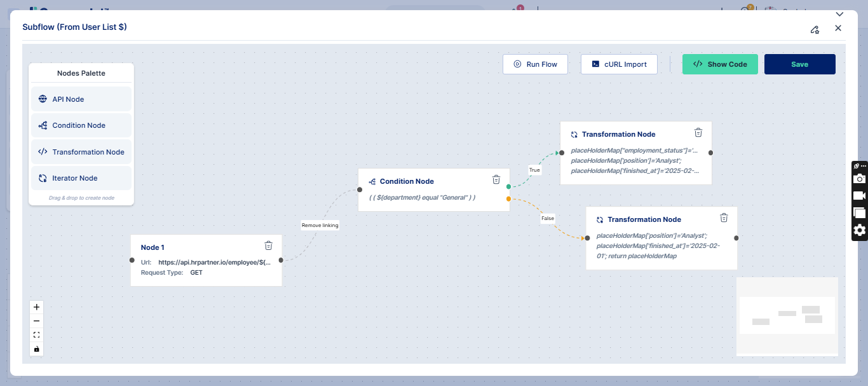Image resolution: width=868 pixels, height=386 pixels.
Task: Click the Subflow (From User List $) title
Action: tap(74, 27)
